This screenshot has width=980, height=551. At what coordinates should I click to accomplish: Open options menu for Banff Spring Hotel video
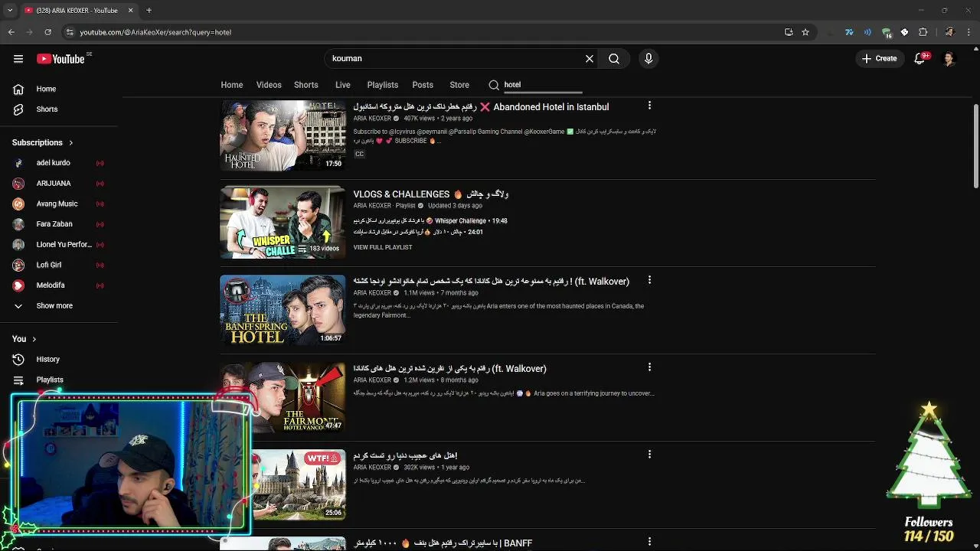point(649,280)
